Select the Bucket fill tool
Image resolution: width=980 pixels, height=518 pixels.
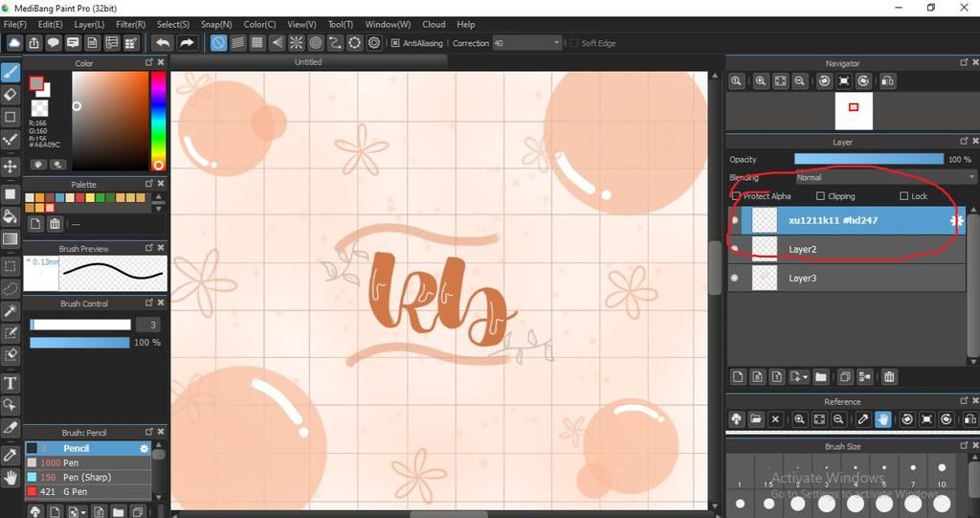11,216
